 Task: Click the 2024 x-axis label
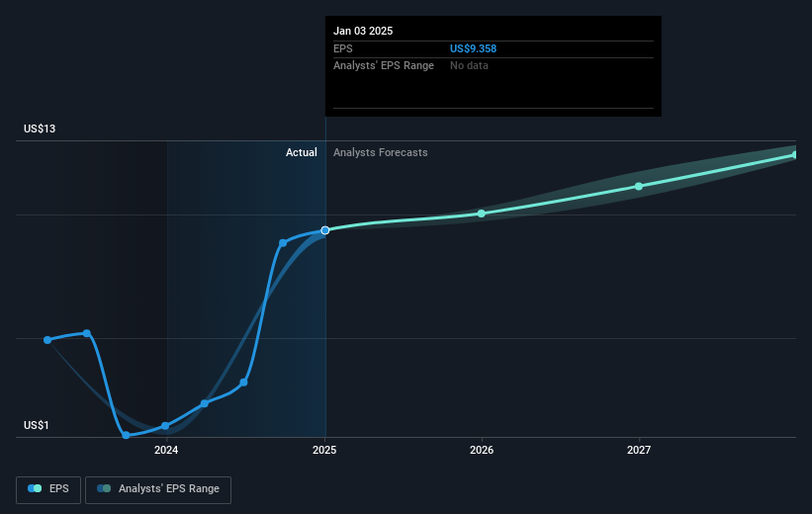[x=166, y=450]
